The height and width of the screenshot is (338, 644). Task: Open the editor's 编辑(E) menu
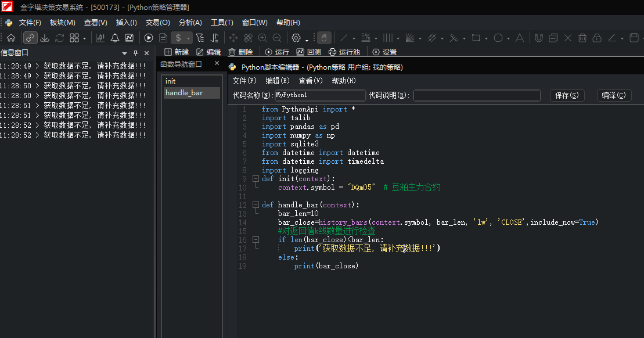[278, 81]
